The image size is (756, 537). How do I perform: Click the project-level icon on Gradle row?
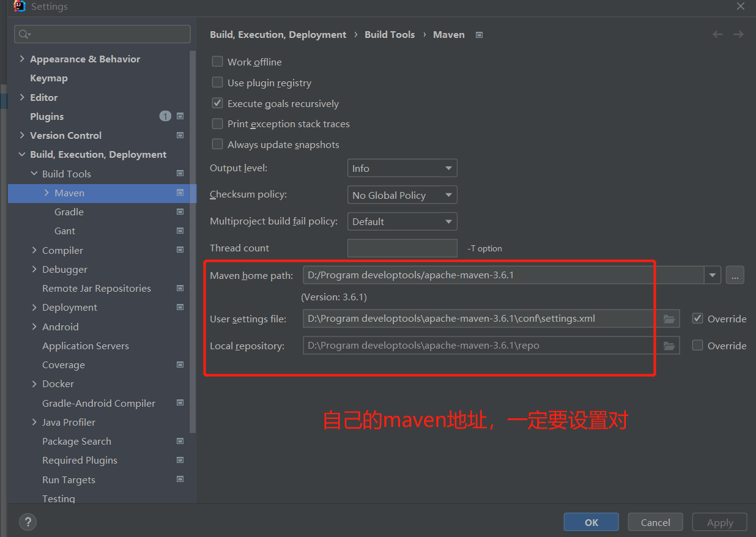pos(180,212)
